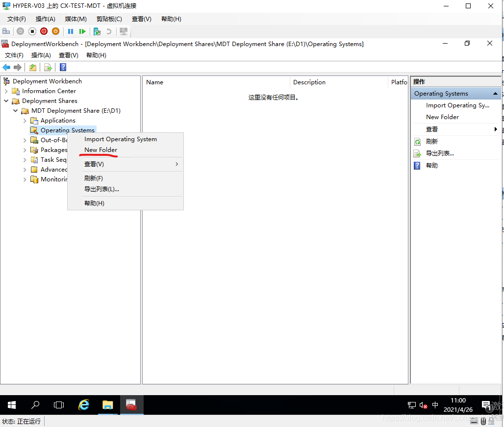504x427 pixels.
Task: Click the help icon in Actions pane
Action: tap(417, 166)
